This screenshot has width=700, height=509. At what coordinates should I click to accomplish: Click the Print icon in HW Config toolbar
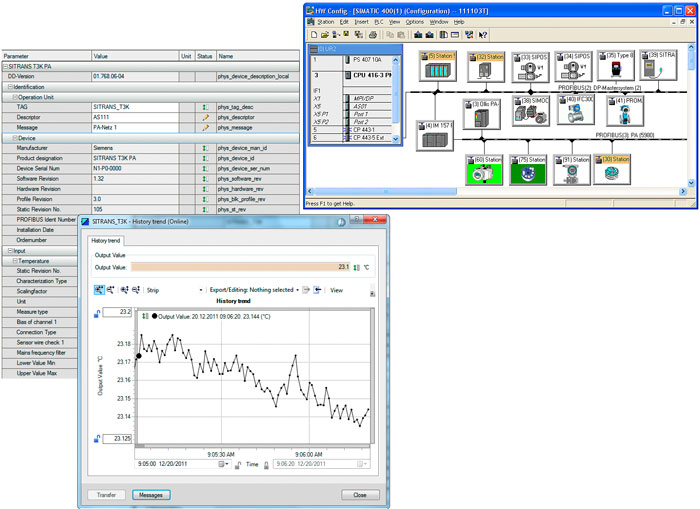tap(373, 34)
